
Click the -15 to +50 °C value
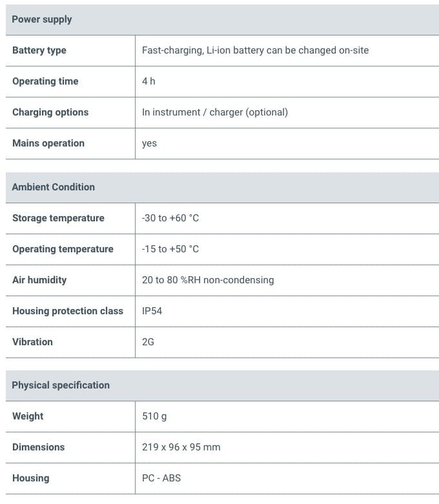pos(170,249)
